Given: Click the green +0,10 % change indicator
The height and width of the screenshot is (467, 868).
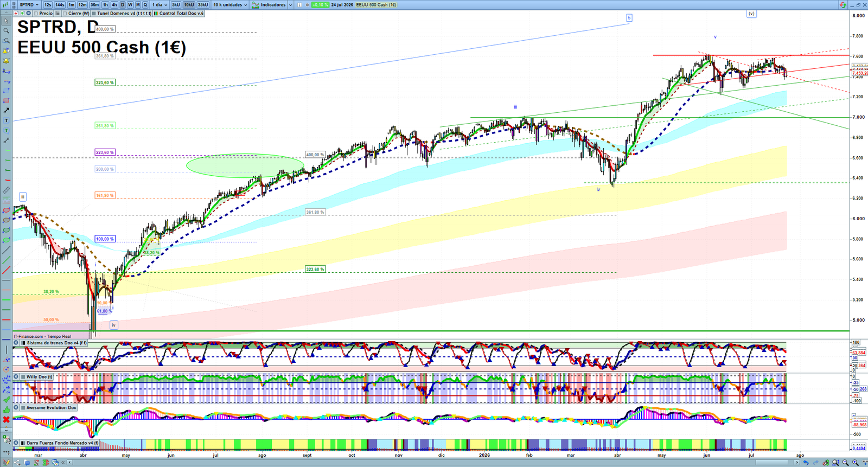Looking at the screenshot, I should (x=320, y=4).
